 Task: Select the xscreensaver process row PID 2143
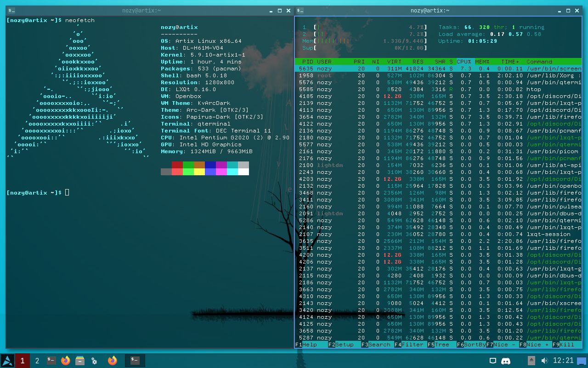438,303
